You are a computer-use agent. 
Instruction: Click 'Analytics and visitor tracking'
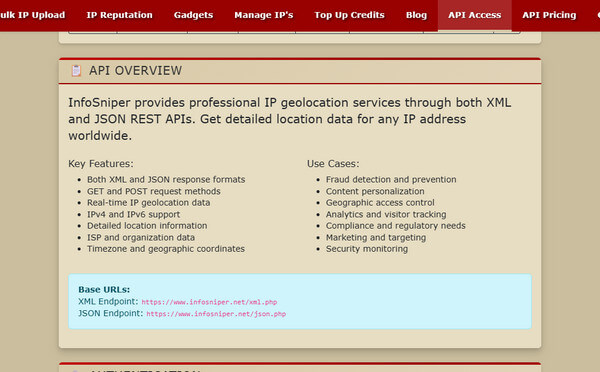tap(386, 214)
